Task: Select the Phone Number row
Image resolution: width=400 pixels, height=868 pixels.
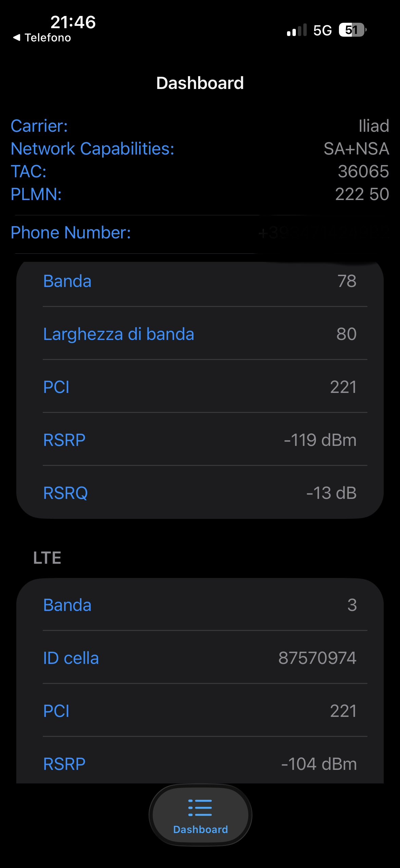Action: coord(200,233)
